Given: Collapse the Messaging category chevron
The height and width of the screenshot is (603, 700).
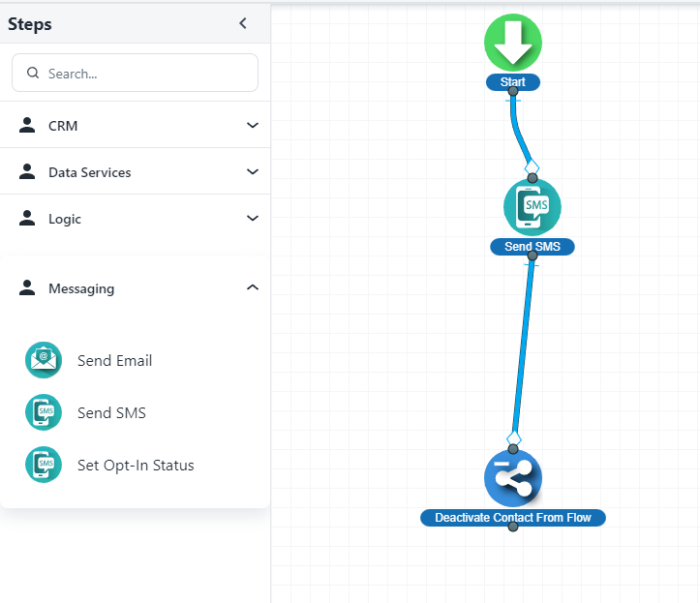Looking at the screenshot, I should 253,287.
